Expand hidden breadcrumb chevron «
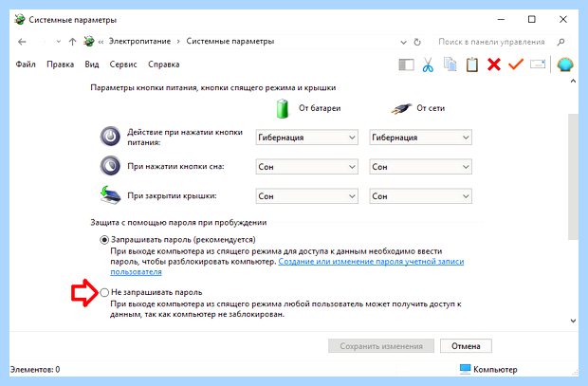The image size is (588, 386). 101,42
